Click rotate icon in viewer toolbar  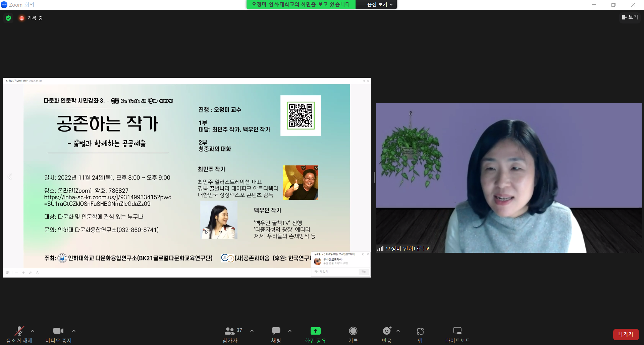tap(37, 273)
